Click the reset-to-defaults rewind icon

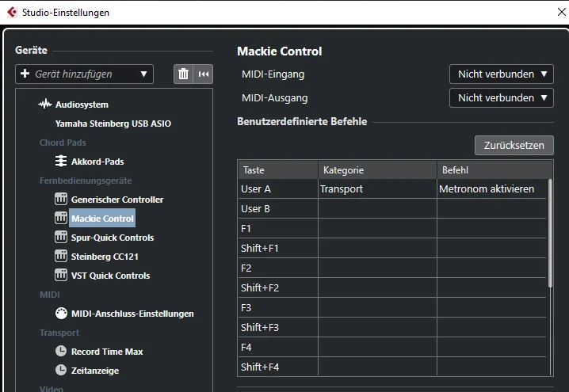203,74
